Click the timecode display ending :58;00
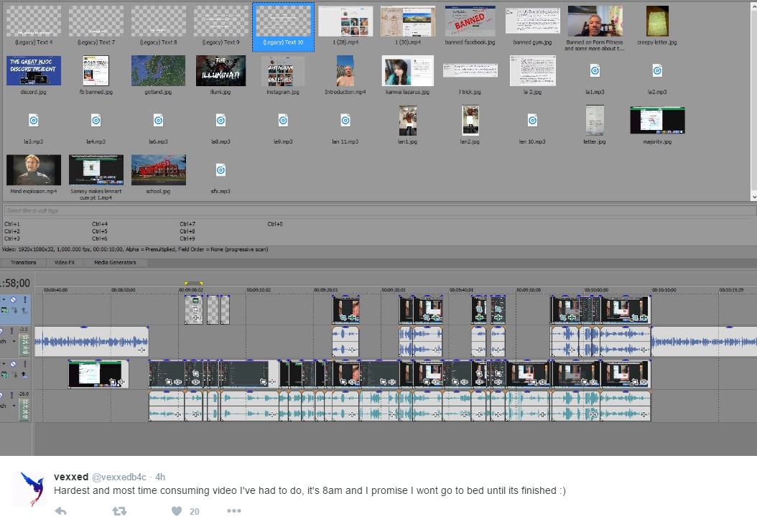 (x=16, y=284)
